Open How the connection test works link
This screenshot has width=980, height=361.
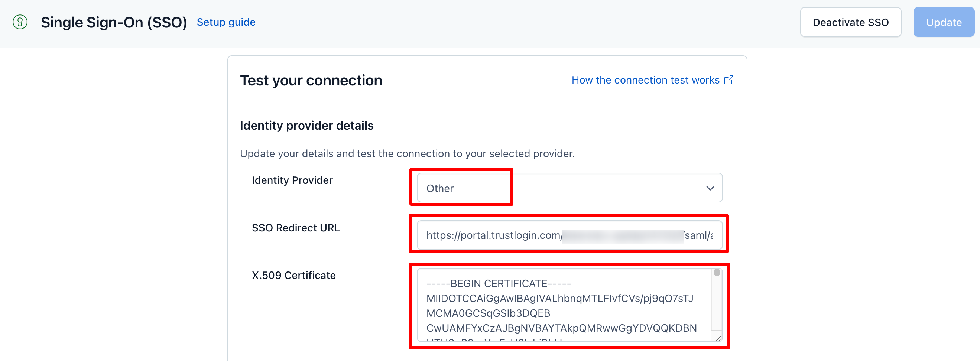[645, 80]
